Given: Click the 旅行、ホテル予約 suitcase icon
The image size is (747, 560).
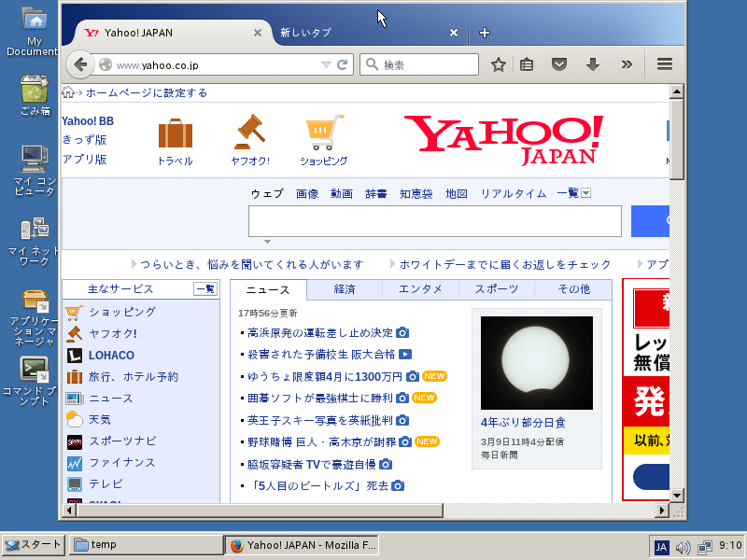Looking at the screenshot, I should coord(75,377).
